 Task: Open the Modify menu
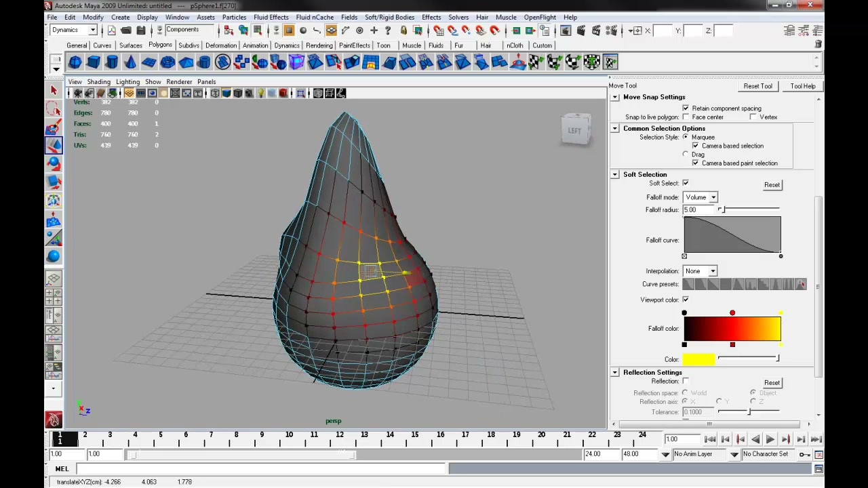tap(93, 17)
